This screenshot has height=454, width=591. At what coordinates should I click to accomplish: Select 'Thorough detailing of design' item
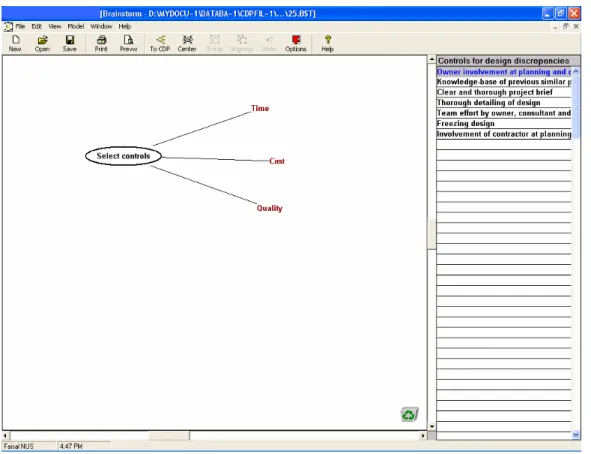tap(504, 102)
